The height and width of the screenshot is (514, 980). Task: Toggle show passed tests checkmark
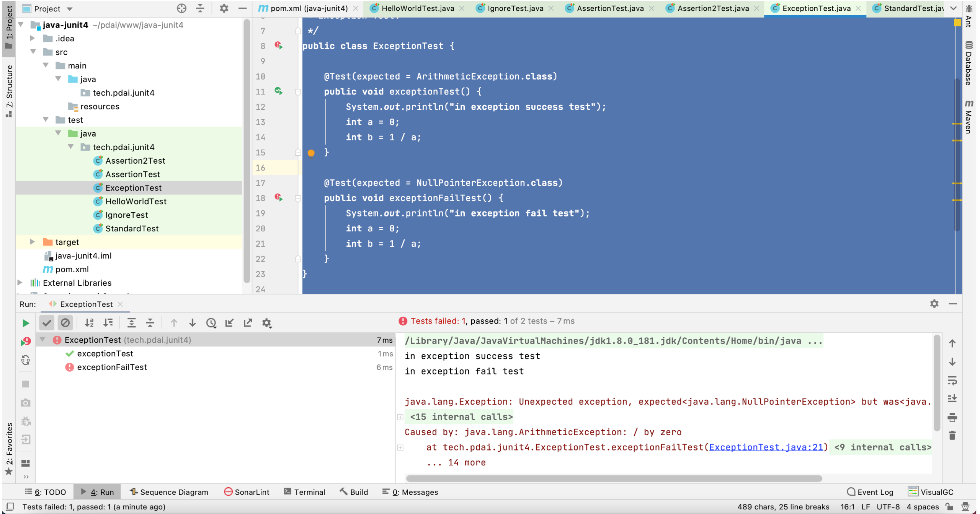point(47,323)
